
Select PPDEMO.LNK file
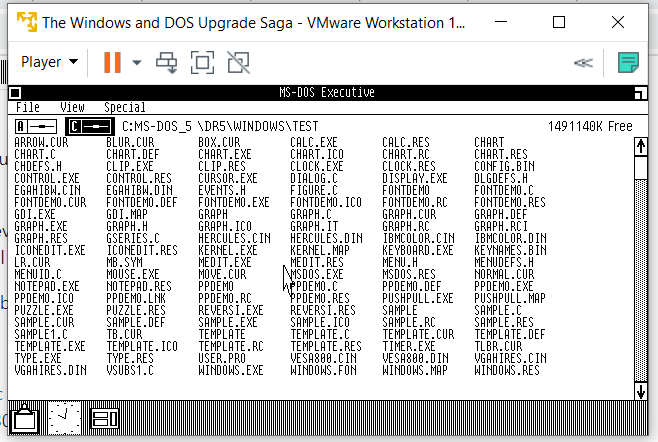pyautogui.click(x=136, y=298)
